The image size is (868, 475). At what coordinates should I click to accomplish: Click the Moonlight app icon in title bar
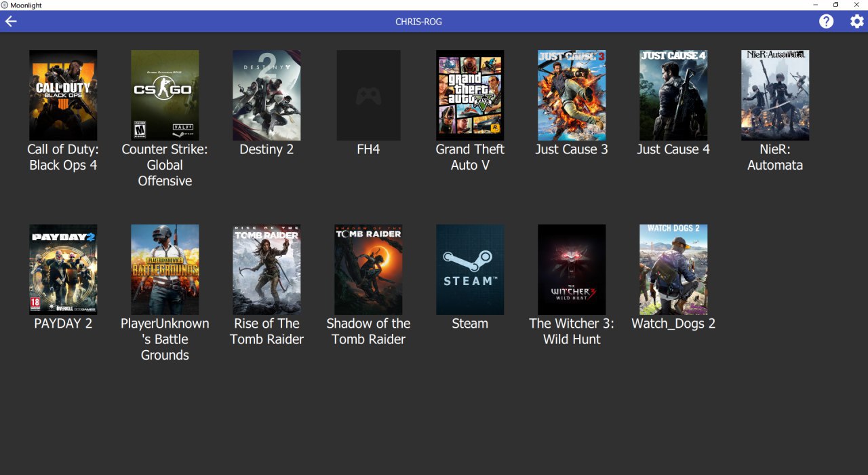click(x=5, y=5)
